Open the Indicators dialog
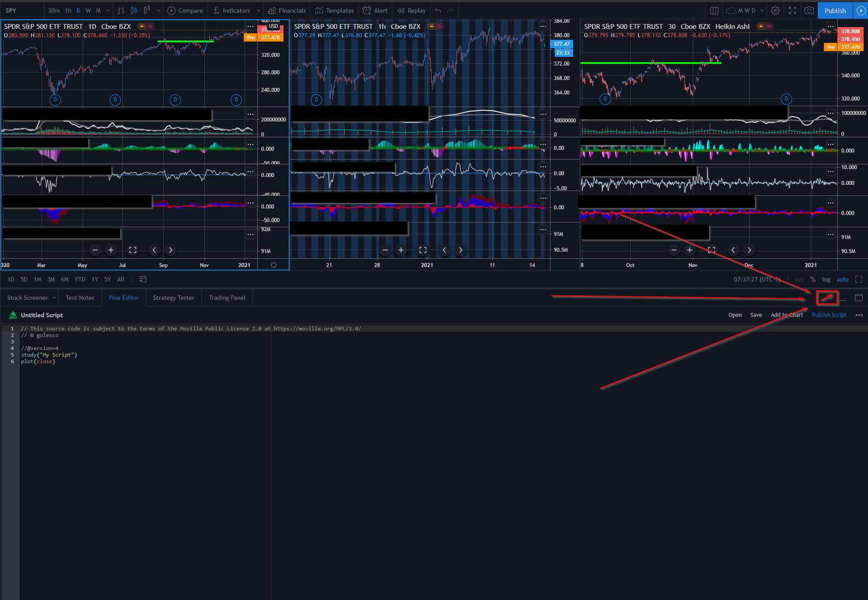Viewport: 868px width, 600px height. [x=232, y=10]
